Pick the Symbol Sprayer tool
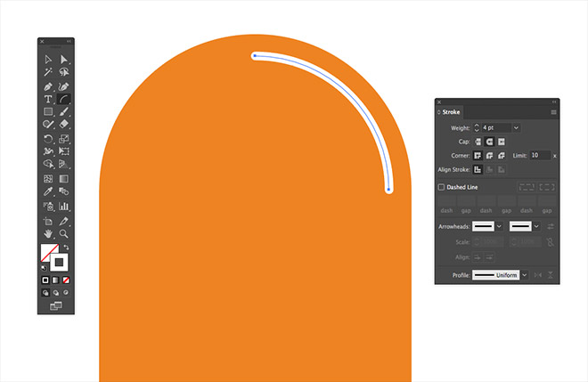 48,206
